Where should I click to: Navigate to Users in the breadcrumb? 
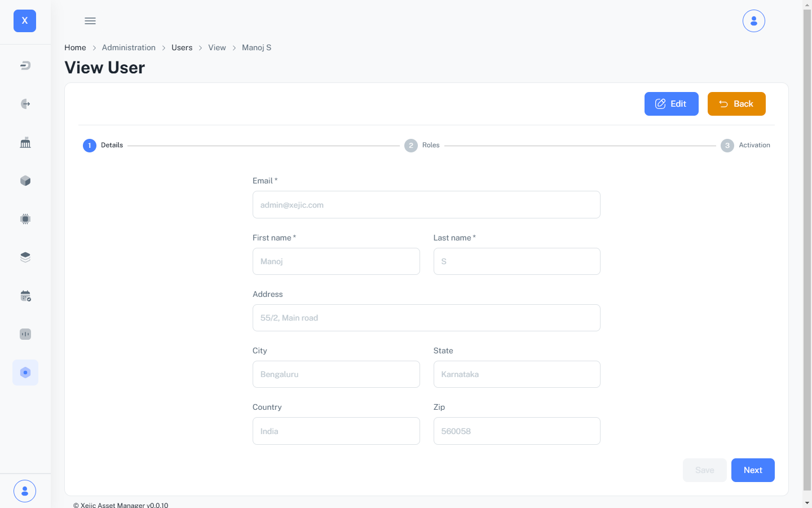tap(182, 47)
